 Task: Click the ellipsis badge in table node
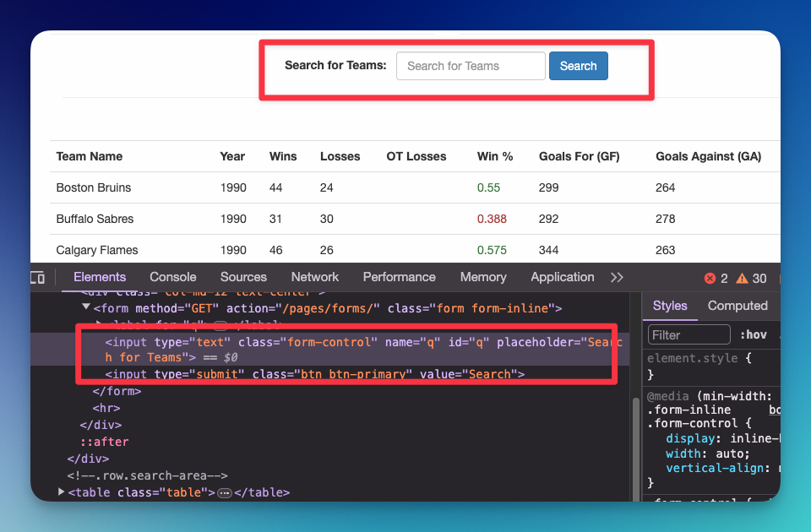coord(225,492)
